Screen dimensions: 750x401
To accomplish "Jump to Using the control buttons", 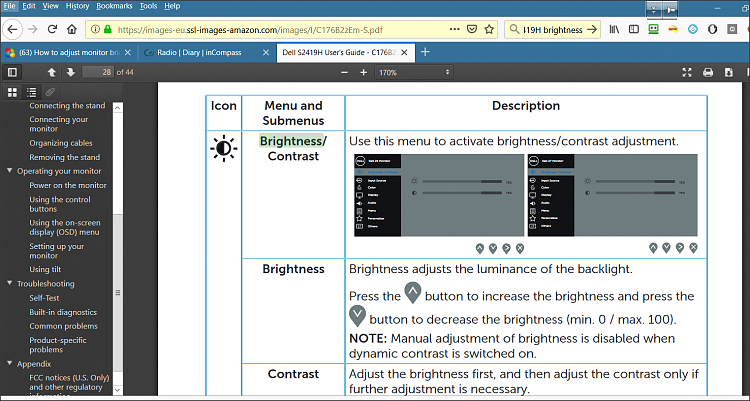I will click(60, 204).
